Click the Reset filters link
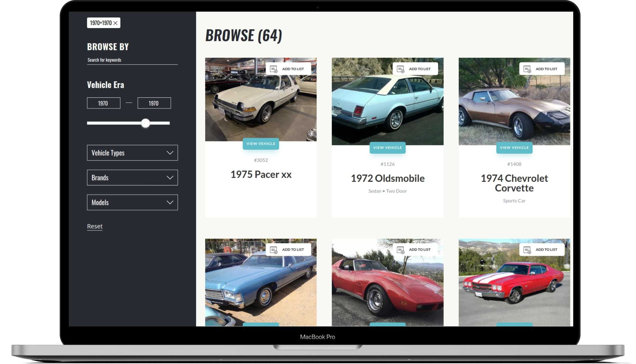Viewport: 636px width, 364px height. pos(95,226)
